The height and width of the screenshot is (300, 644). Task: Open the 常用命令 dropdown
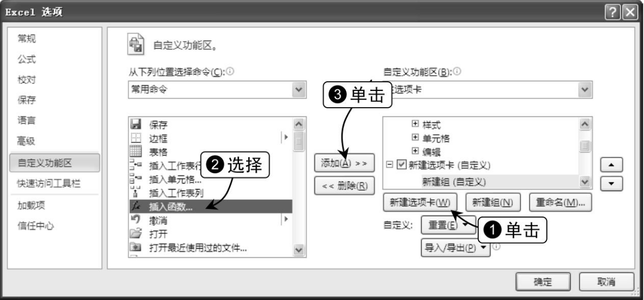point(217,89)
